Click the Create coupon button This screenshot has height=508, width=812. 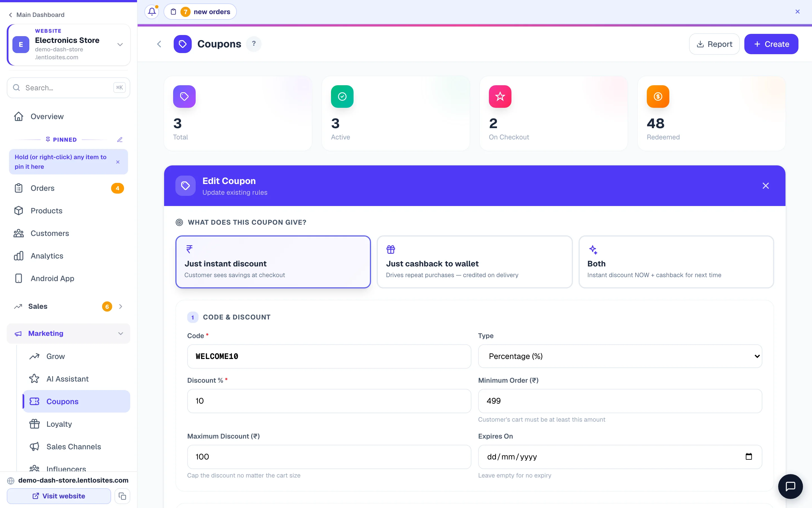coord(771,44)
